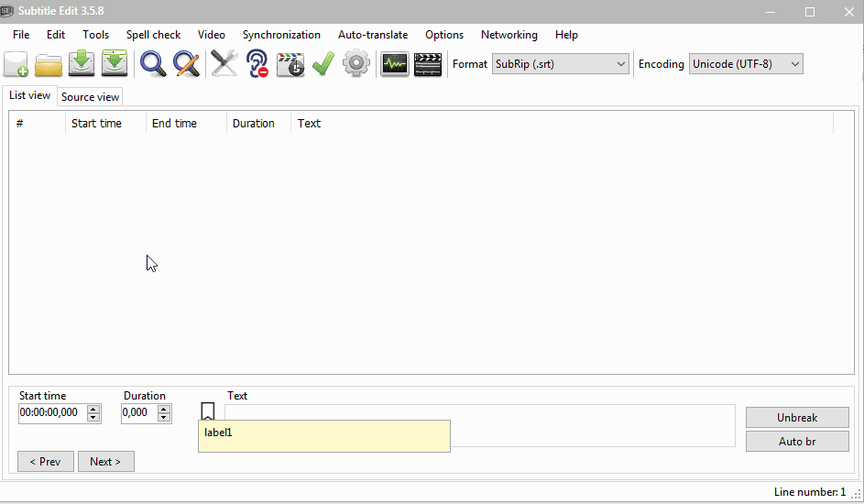Viewport: 864px width, 504px height.
Task: Click the label1 tooltip text
Action: pos(218,433)
